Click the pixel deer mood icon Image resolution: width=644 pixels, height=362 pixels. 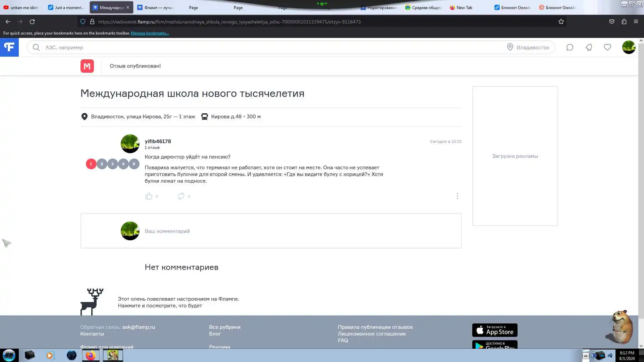pos(92,301)
